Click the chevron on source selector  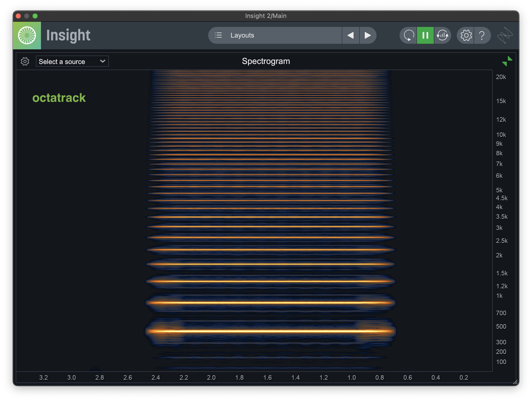tap(103, 61)
